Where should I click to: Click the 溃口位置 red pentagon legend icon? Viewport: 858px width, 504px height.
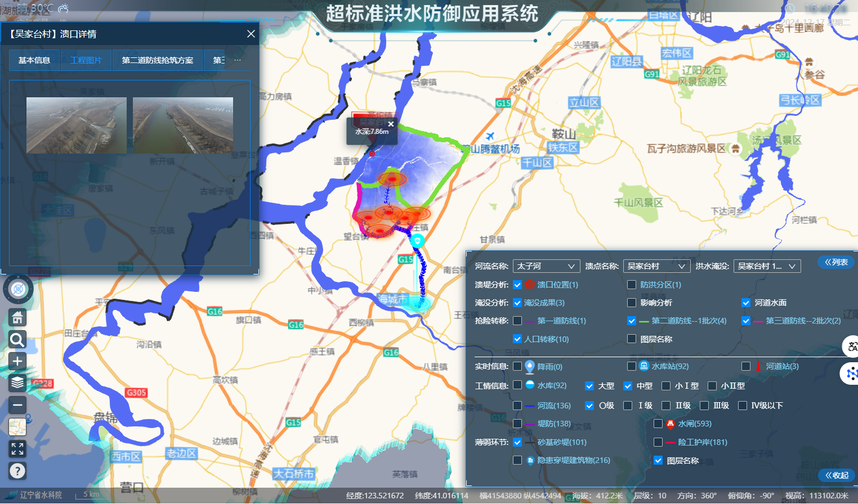tap(530, 285)
